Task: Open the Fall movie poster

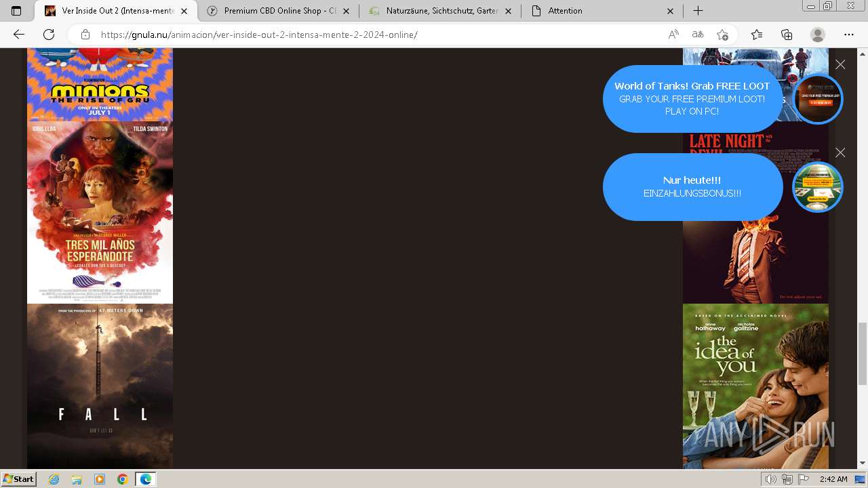Action: click(100, 386)
